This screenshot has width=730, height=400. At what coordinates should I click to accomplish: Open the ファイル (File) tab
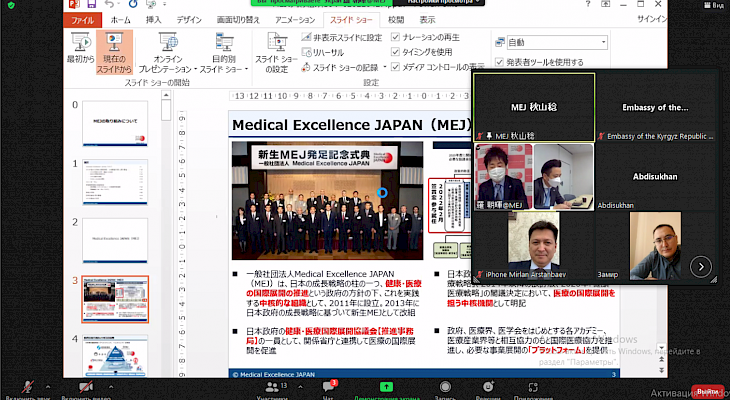[x=84, y=19]
